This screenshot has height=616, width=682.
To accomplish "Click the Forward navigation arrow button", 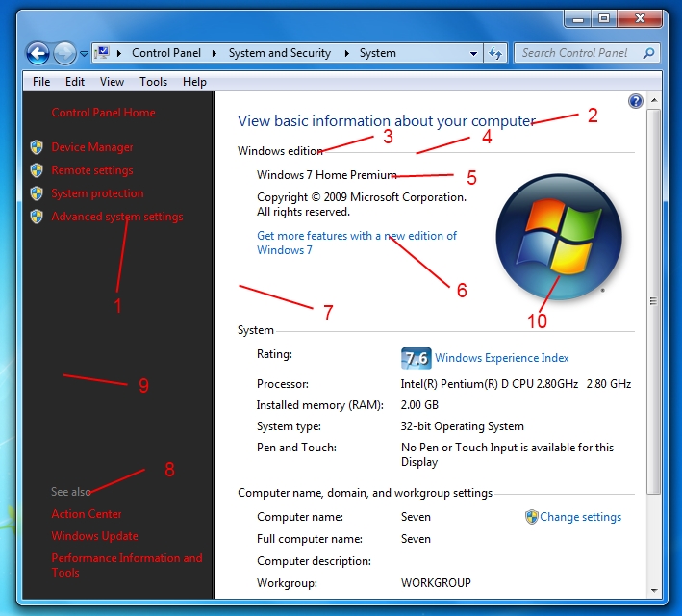I will tap(64, 54).
